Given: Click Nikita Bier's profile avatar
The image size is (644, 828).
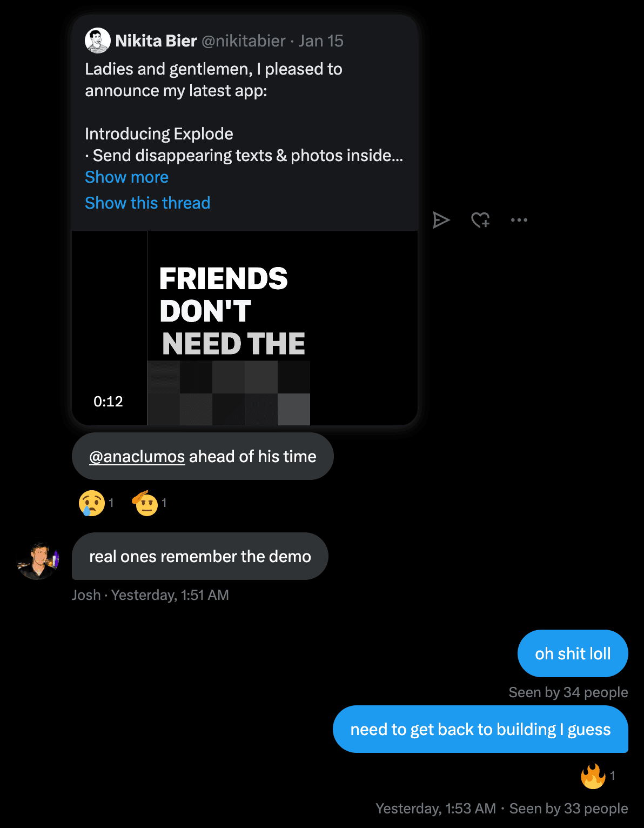Looking at the screenshot, I should click(x=98, y=41).
